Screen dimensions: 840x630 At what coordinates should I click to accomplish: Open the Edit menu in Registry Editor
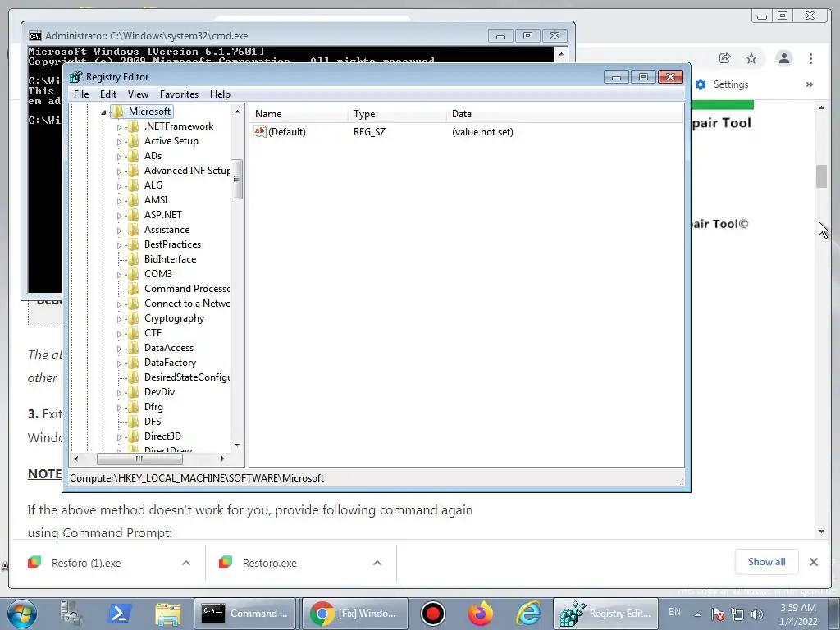click(108, 94)
